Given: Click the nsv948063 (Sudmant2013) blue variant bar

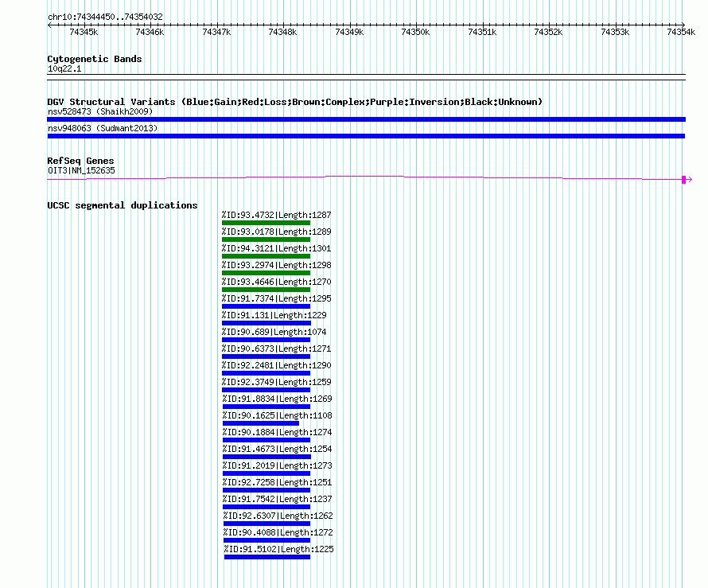Looking at the screenshot, I should pyautogui.click(x=366, y=136).
